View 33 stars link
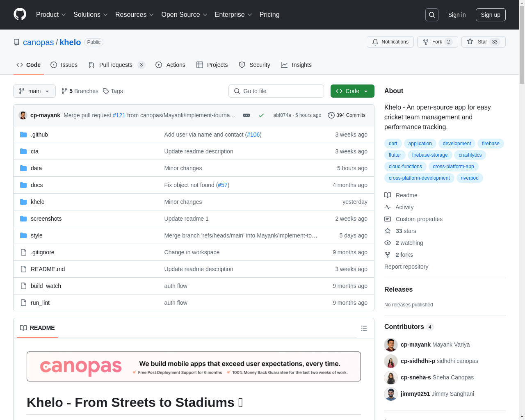Viewport: 525px width, 420px height. click(x=400, y=231)
